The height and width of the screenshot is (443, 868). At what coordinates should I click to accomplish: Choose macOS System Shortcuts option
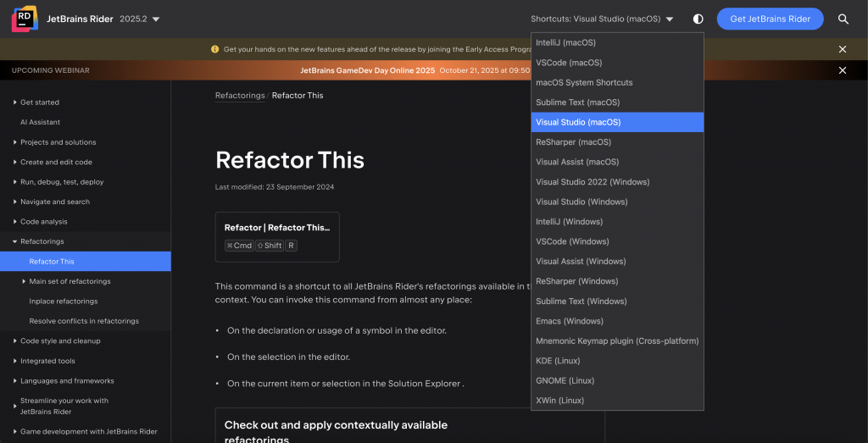(x=617, y=82)
